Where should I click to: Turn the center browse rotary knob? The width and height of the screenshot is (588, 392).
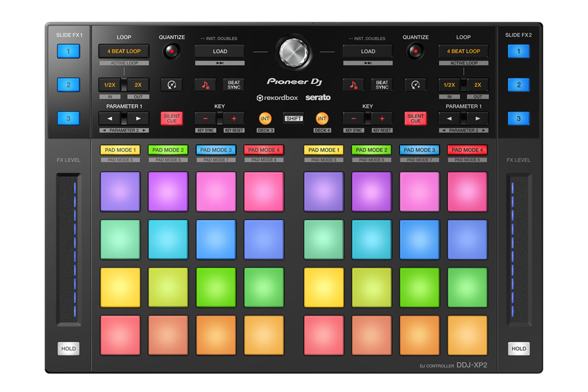click(x=293, y=53)
